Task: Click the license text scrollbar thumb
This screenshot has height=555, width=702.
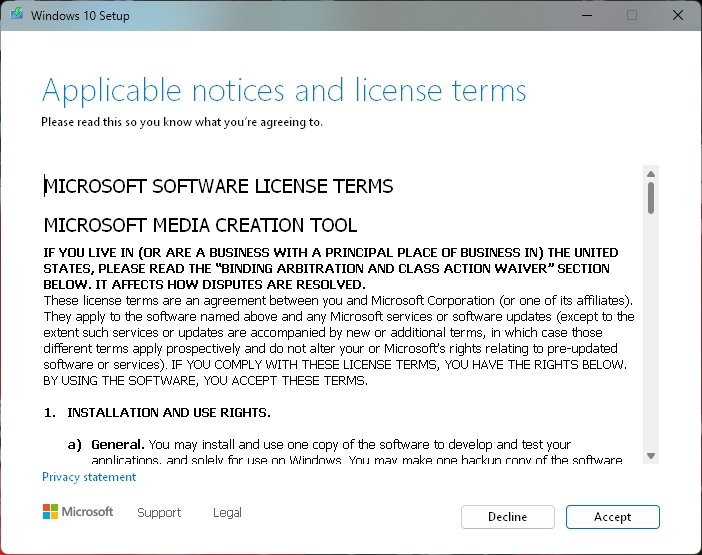Action: pos(651,198)
